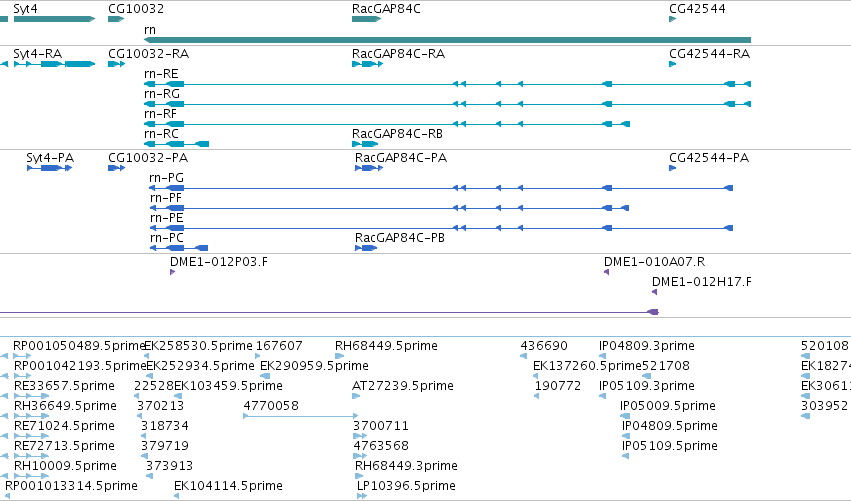This screenshot has height=501, width=851.
Task: Select the 3700711 EST label
Action: click(x=380, y=427)
